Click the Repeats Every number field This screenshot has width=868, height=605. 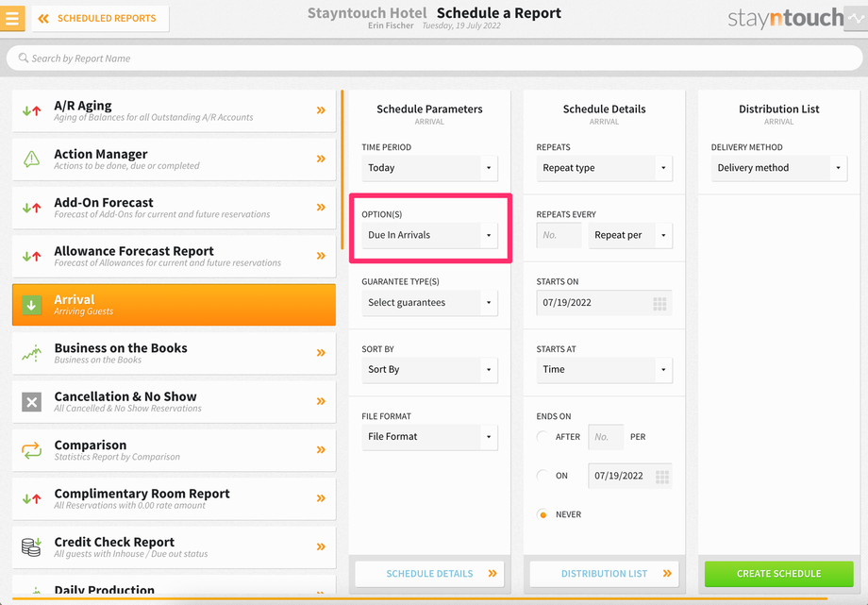(559, 235)
